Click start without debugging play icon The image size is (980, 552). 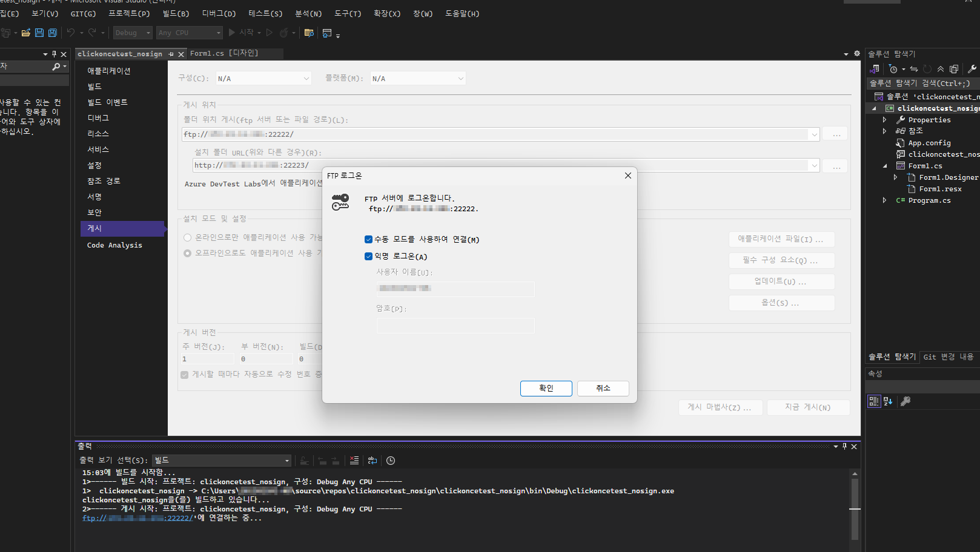point(270,33)
